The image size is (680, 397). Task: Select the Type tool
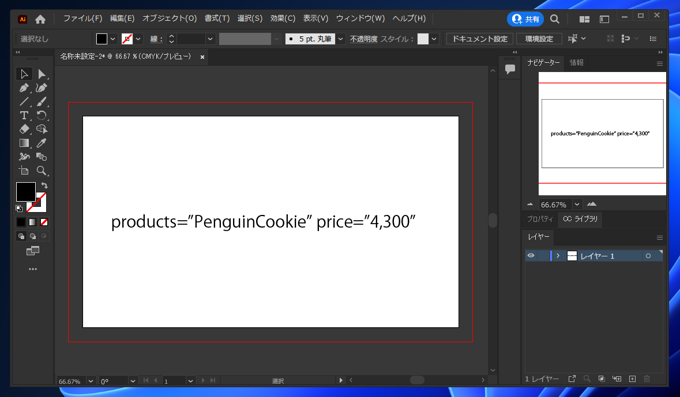24,115
